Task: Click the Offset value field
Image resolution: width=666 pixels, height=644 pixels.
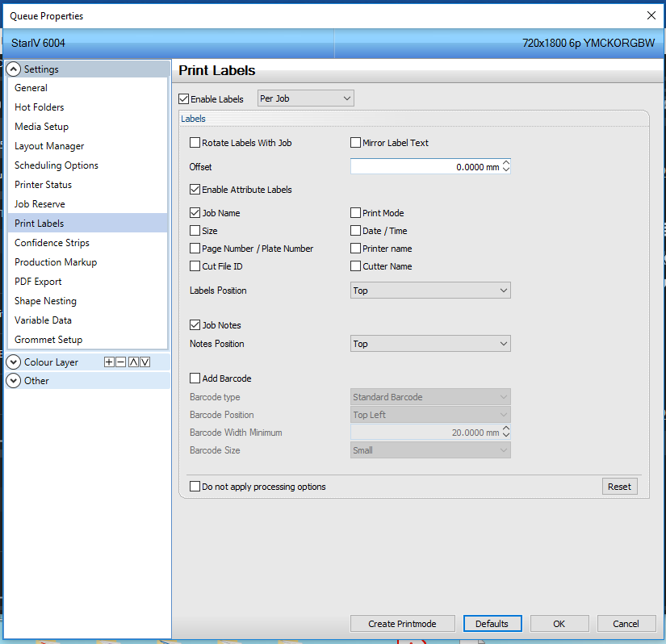Action: point(425,167)
